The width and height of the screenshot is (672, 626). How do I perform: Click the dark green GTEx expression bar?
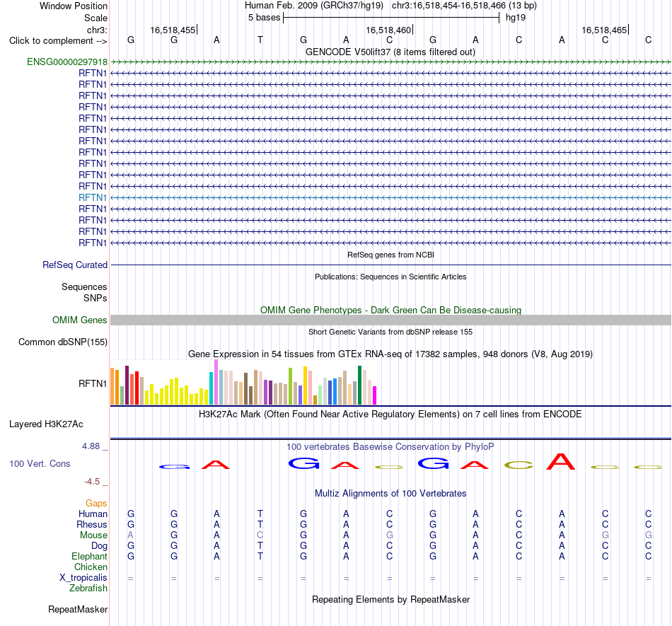(x=359, y=386)
